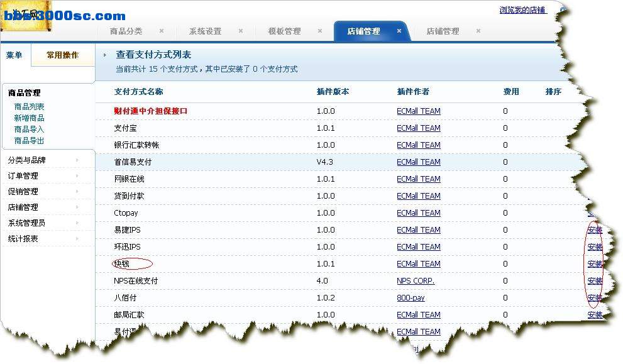Open the 菜单 sidebar tab
This screenshot has height=364, width=623.
[14, 55]
